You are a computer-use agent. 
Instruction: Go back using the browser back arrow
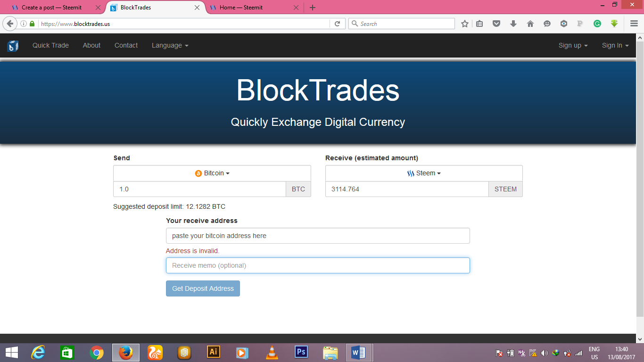[x=10, y=24]
